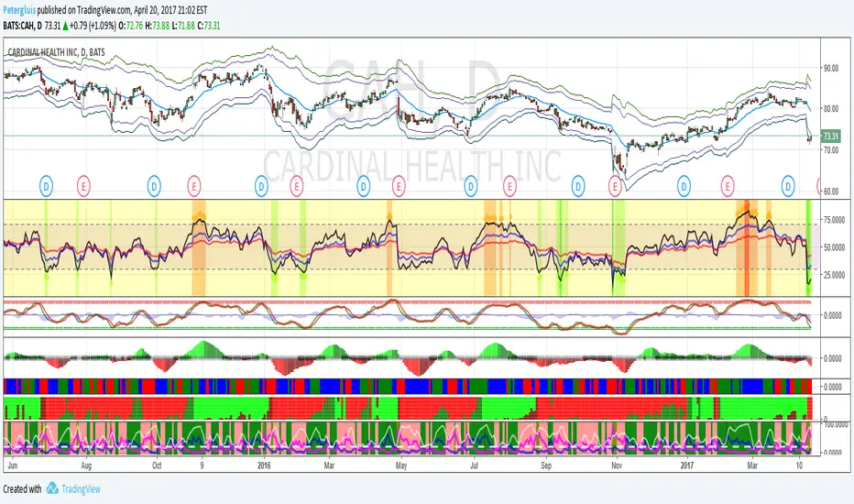The image size is (854, 504).
Task: Open the TradingView link beside 'Created with'
Action: pos(81,488)
